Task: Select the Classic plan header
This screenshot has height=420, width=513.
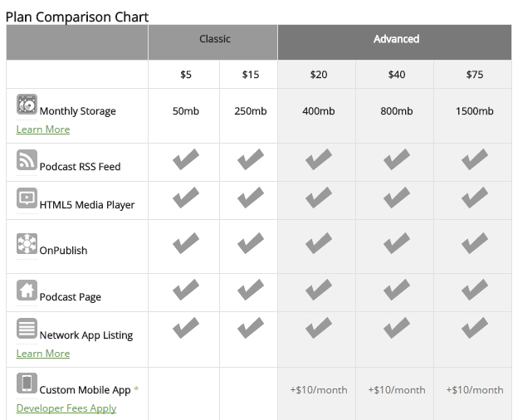Action: [x=214, y=39]
